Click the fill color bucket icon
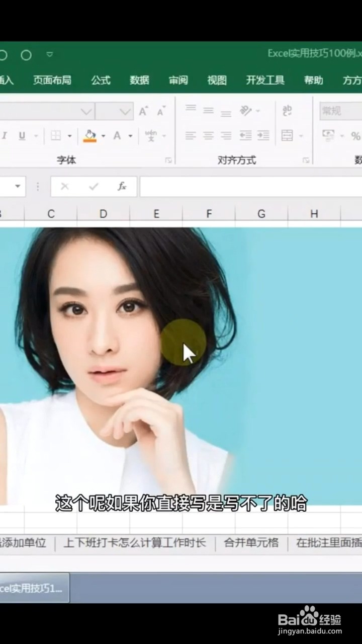Image resolution: width=362 pixels, height=644 pixels. pyautogui.click(x=90, y=136)
